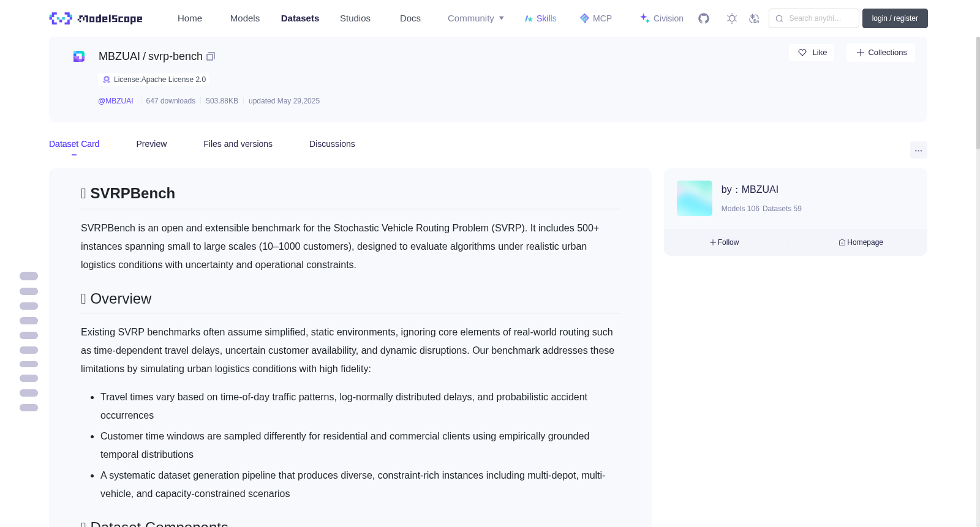Click the login / register button
Viewport: 980px width, 527px height.
pos(895,18)
